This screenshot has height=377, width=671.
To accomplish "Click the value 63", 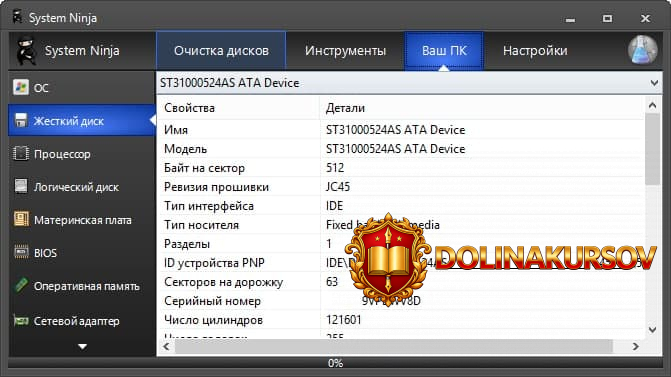I will coord(332,282).
